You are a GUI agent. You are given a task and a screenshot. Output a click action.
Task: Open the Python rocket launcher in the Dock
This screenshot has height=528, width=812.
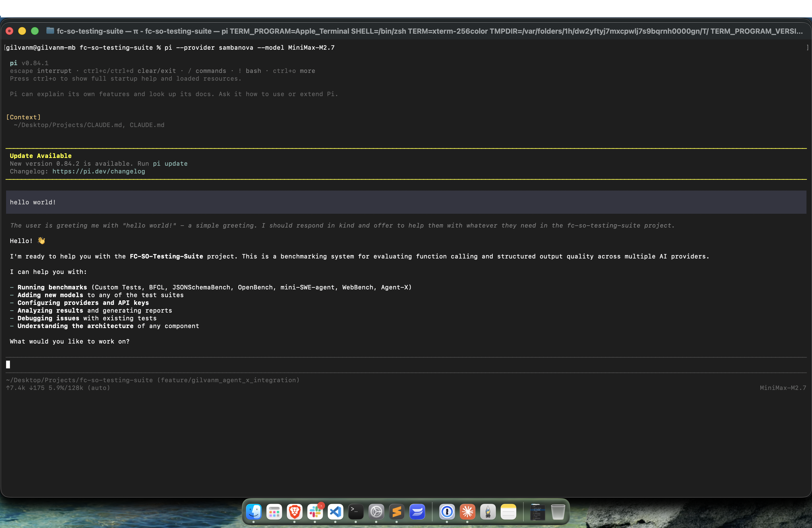tap(488, 512)
